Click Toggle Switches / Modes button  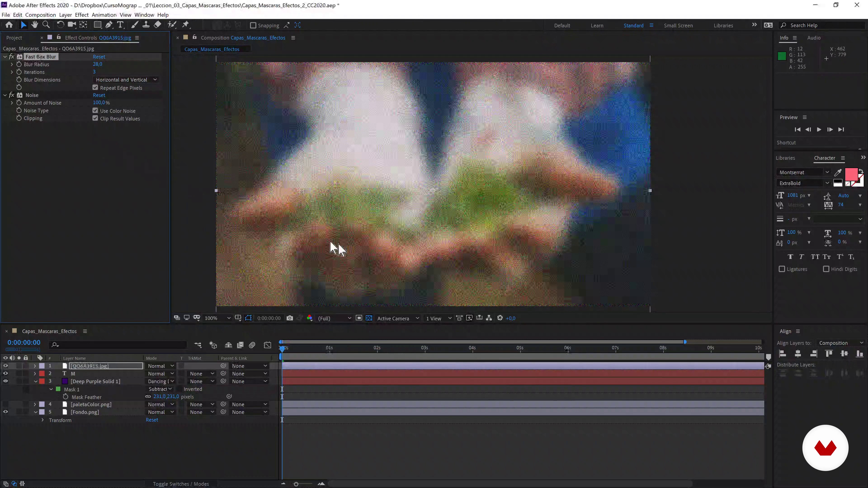click(181, 484)
